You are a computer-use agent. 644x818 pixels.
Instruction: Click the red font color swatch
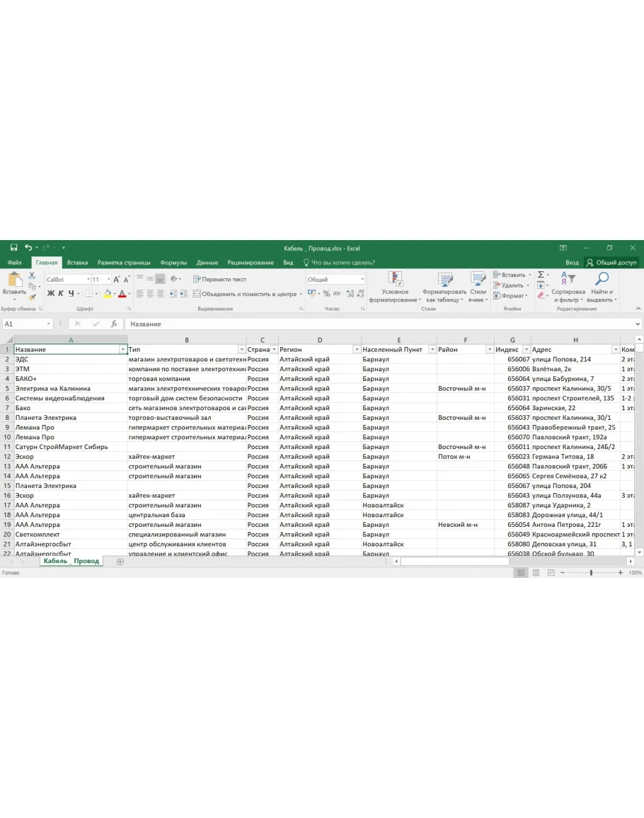tap(122, 294)
